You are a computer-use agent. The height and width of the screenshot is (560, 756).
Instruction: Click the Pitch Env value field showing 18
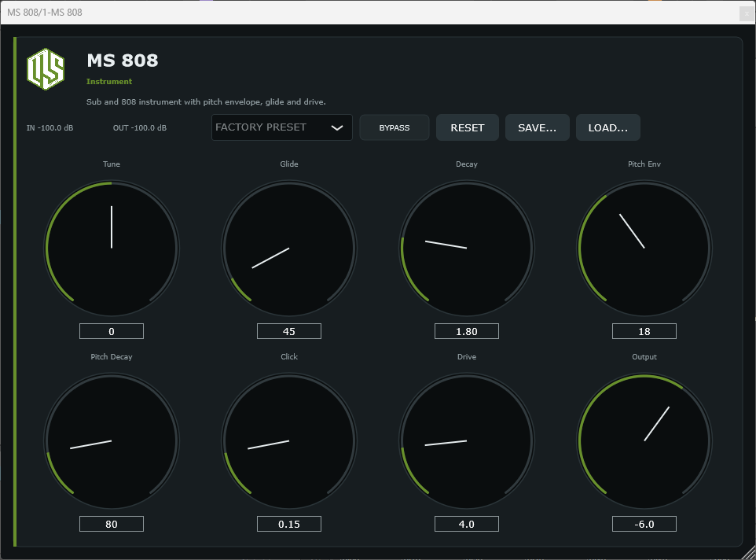tap(644, 331)
